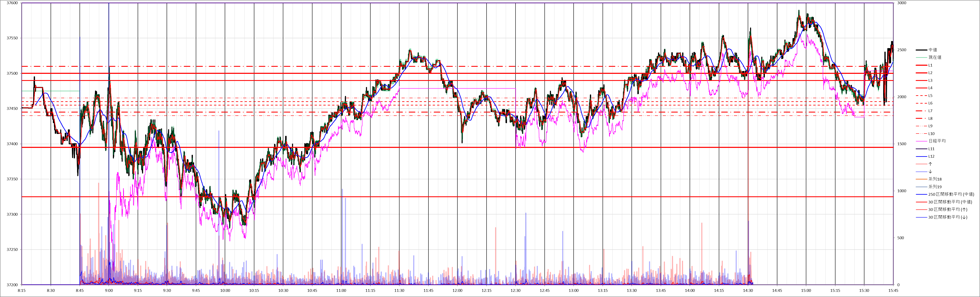
Task: Select the L12 legend entry
Action: [x=925, y=156]
